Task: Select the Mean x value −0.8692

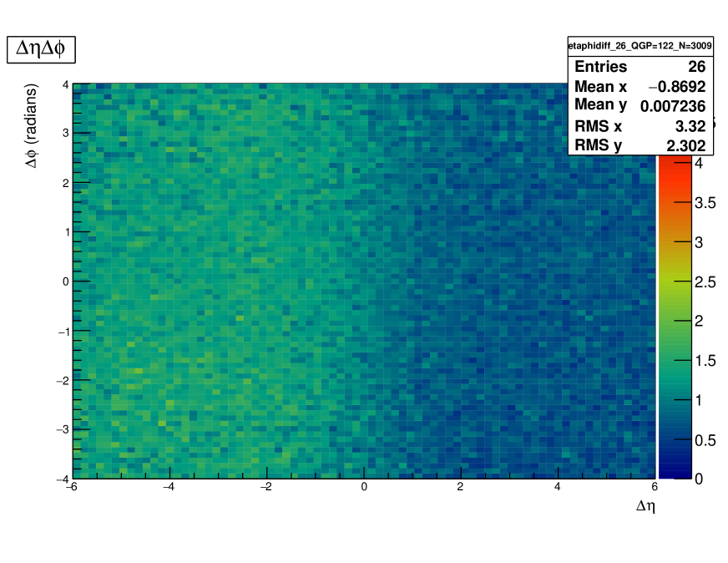Action: (x=677, y=86)
